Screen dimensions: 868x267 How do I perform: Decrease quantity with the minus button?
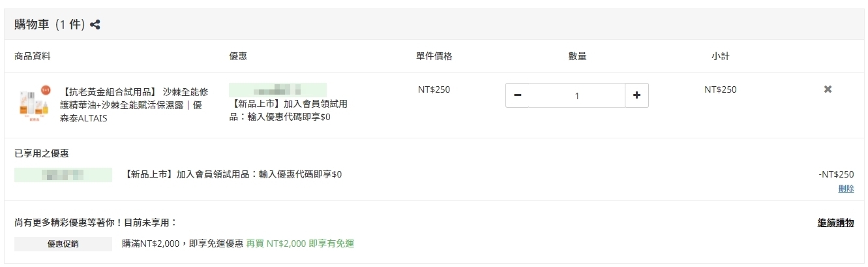point(518,95)
